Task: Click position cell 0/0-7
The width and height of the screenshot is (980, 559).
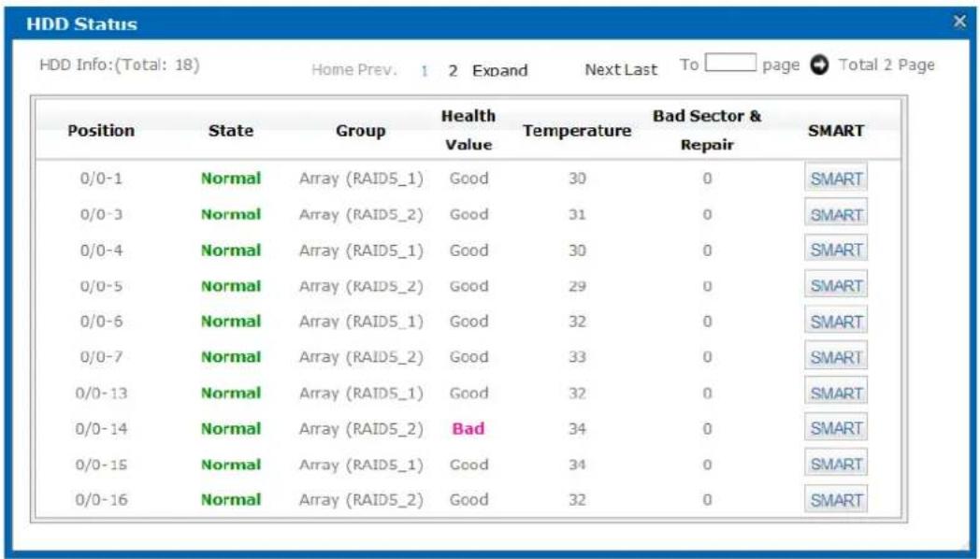Action: pos(101,357)
